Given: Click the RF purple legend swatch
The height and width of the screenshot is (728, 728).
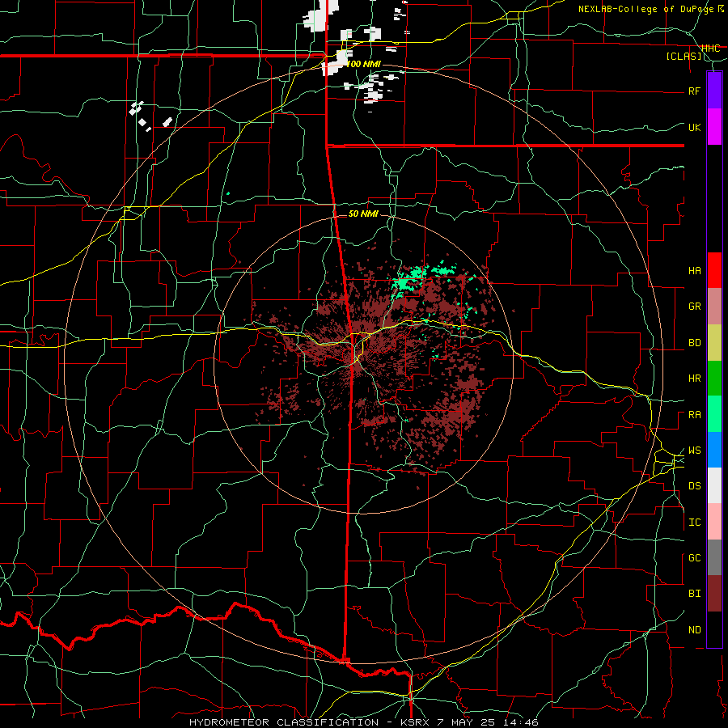Looking at the screenshot, I should (714, 90).
